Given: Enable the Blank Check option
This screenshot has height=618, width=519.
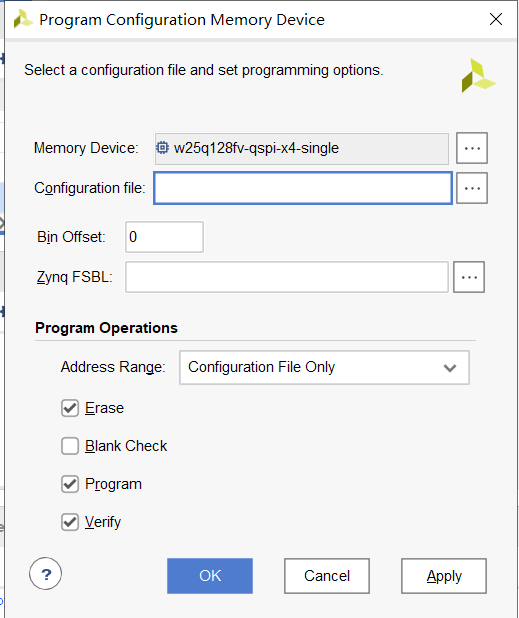Looking at the screenshot, I should click(70, 446).
